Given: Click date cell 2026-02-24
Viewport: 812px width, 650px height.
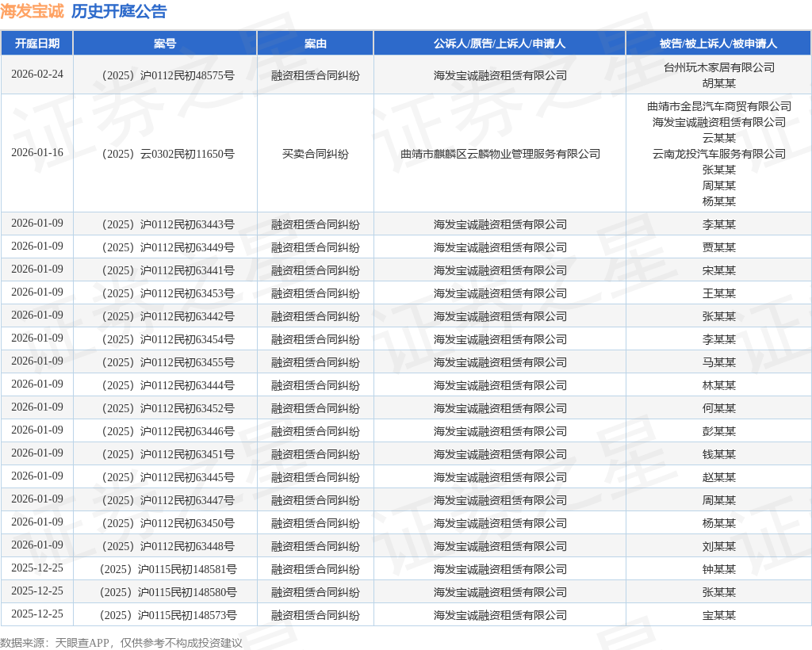Looking at the screenshot, I should click(x=37, y=74).
